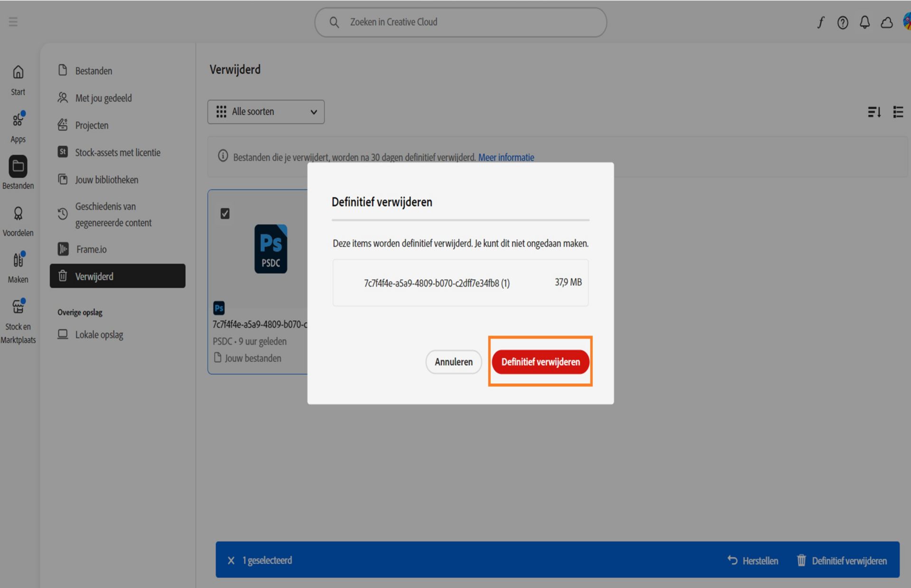This screenshot has width=911, height=588.
Task: Uncheck the selected PSDC file checkbox
Action: tap(225, 213)
